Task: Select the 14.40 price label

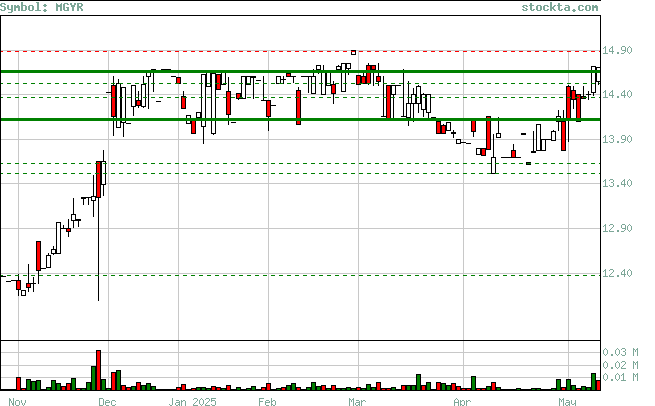Action: click(617, 95)
